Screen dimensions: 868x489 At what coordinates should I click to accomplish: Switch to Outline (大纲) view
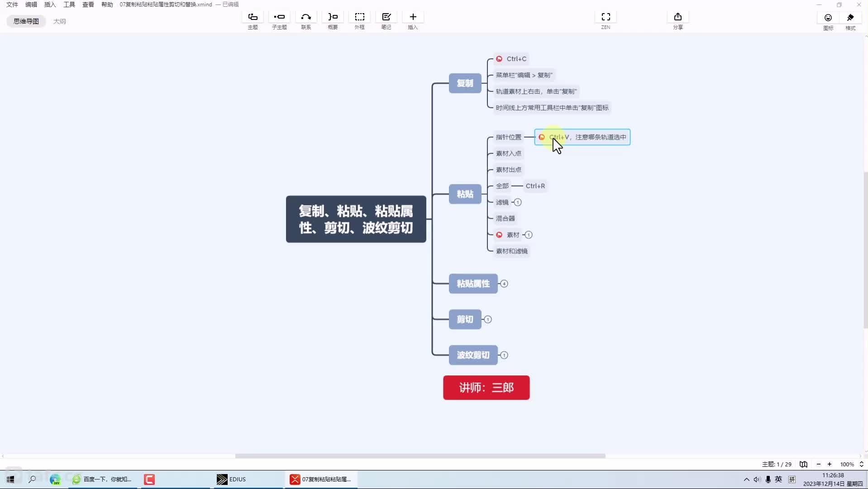click(59, 21)
